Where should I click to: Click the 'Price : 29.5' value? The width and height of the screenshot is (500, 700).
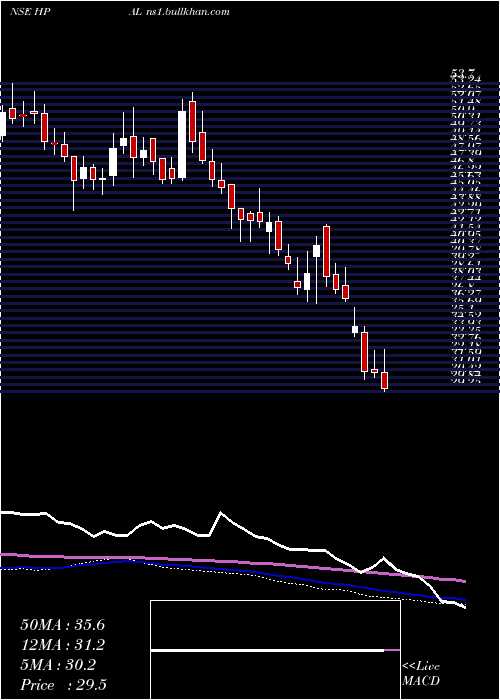pyautogui.click(x=63, y=685)
